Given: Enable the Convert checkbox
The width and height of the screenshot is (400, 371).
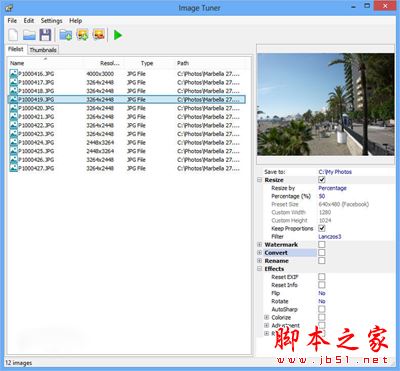Looking at the screenshot, I should pos(322,253).
